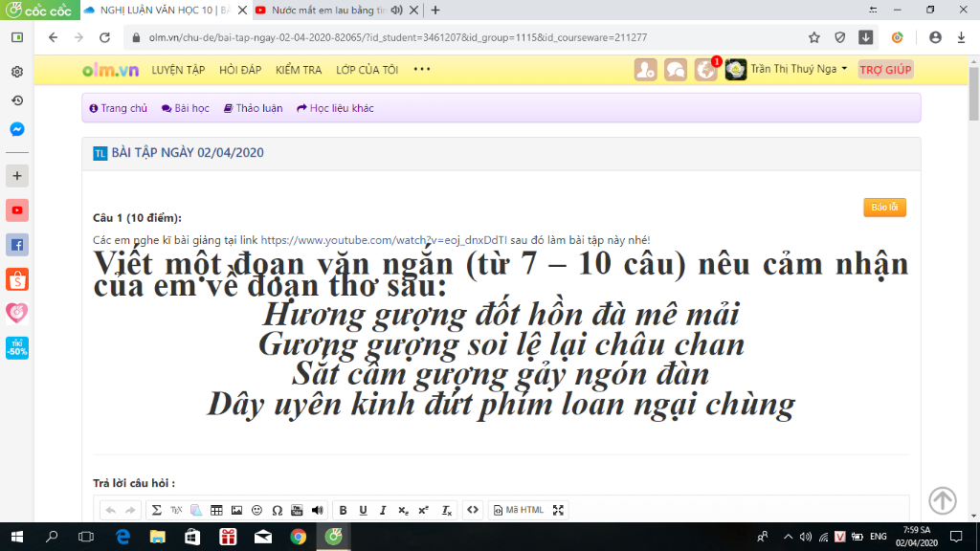The width and height of the screenshot is (980, 551).
Task: Open the YouTube shortcut in the sidebar
Action: (x=17, y=210)
